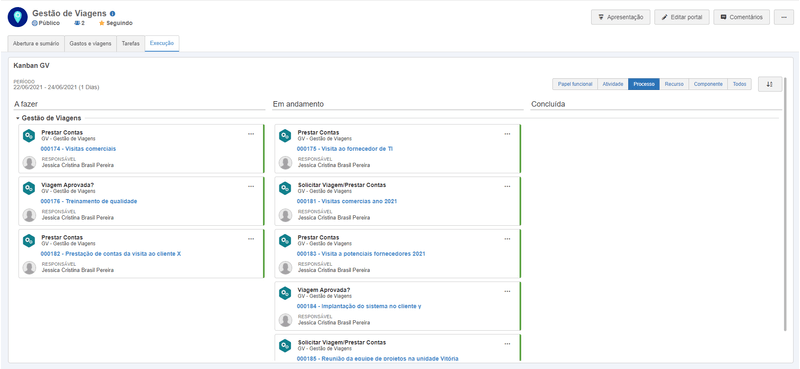This screenshot has height=369, width=800.
Task: Open the options menu of card 000185
Action: tap(507, 343)
